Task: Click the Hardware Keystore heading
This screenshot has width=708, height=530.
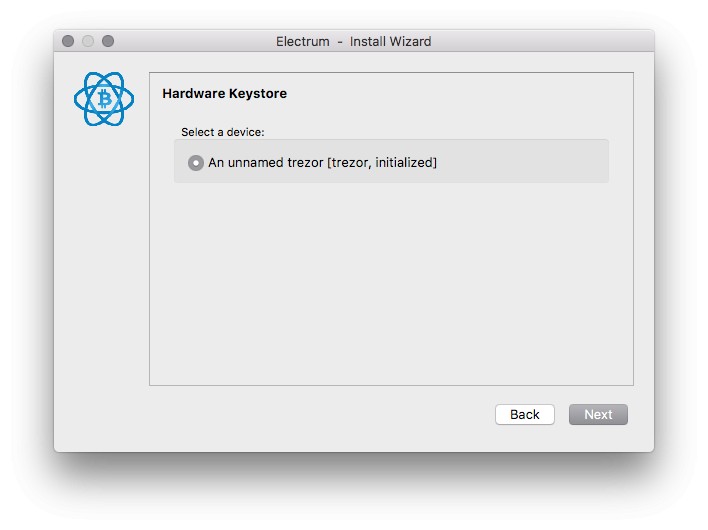Action: tap(224, 93)
